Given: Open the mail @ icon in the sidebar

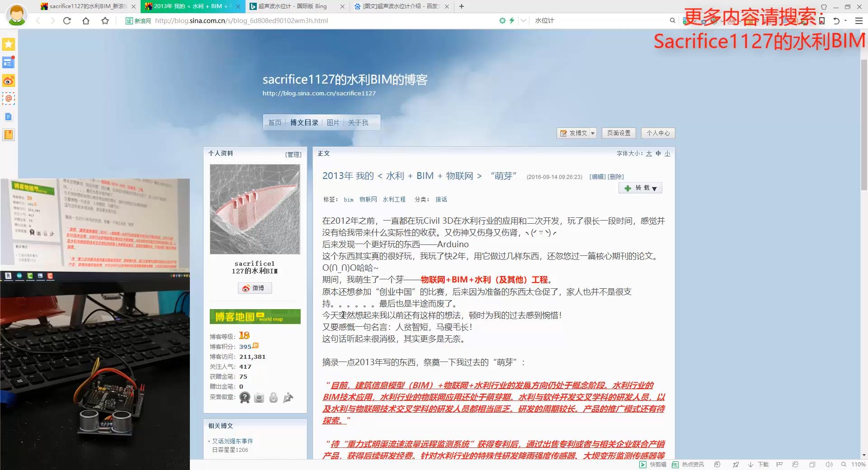Looking at the screenshot, I should point(8,99).
